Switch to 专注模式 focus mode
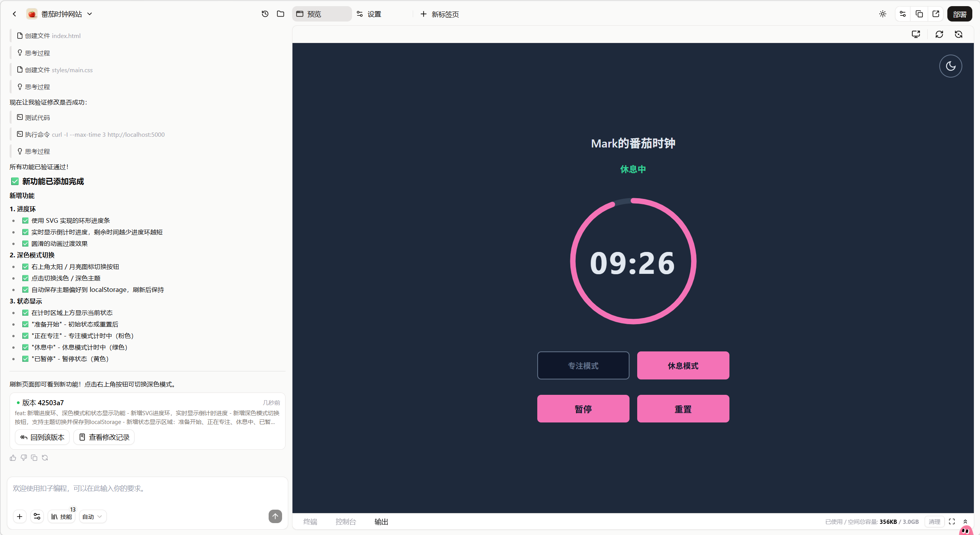This screenshot has height=535, width=980. pyautogui.click(x=583, y=366)
